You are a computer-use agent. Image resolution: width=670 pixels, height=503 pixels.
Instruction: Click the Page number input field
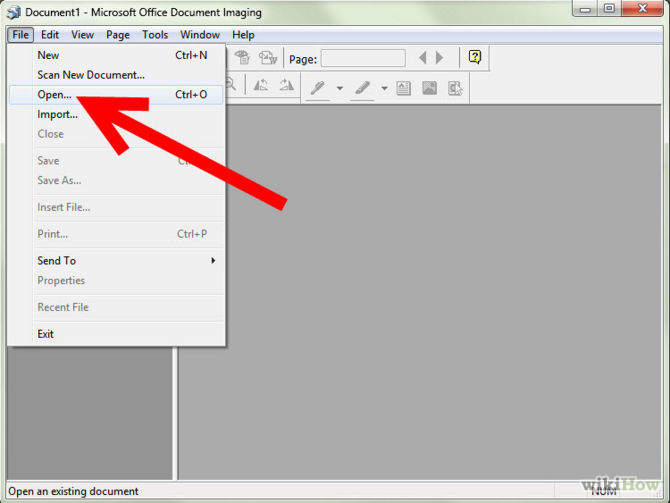[x=363, y=58]
